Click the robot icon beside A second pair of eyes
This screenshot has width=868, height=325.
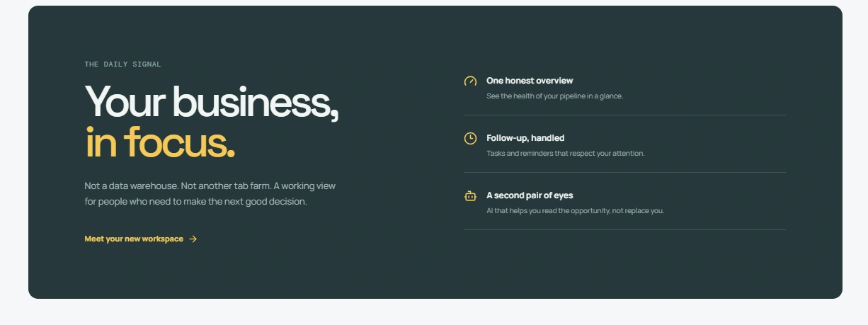[470, 195]
